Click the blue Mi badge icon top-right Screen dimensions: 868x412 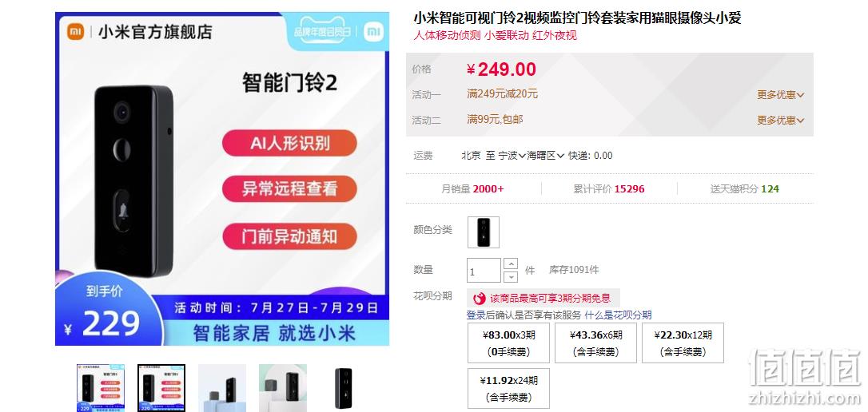[x=374, y=32]
